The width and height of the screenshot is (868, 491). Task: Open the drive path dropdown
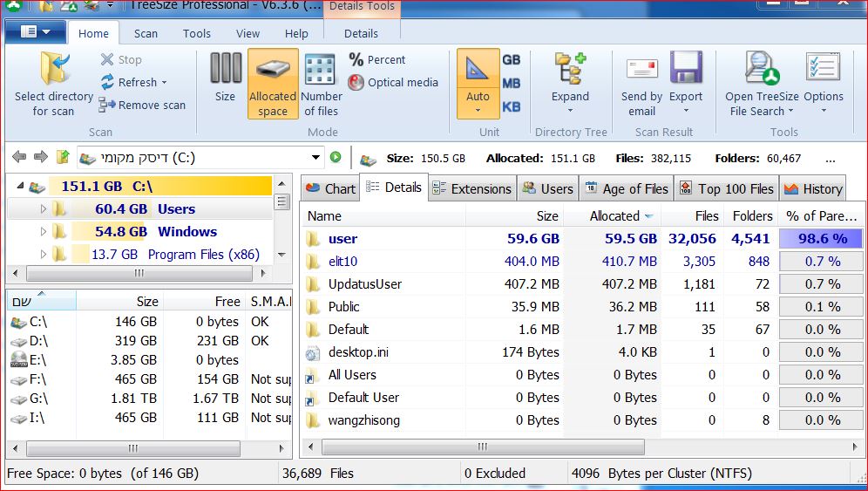[x=315, y=157]
